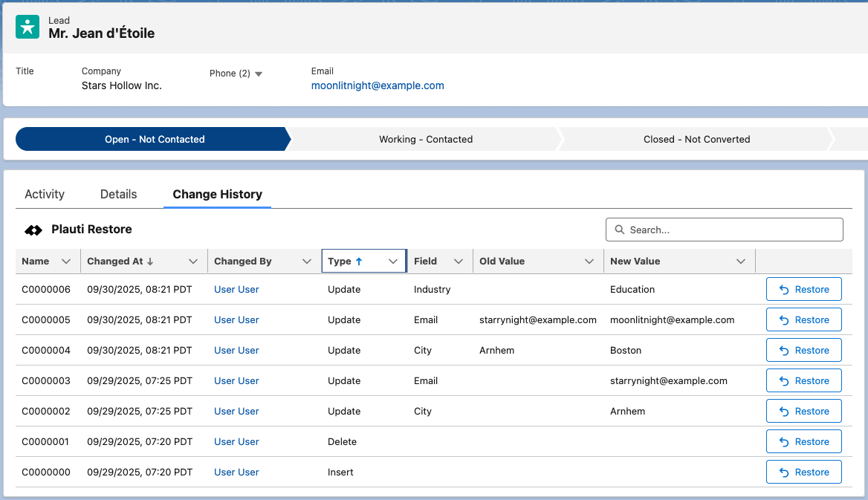This screenshot has width=868, height=500.
Task: Click the 09/29/2025, 07:20 PDT cell in row C0000001
Action: coord(140,442)
